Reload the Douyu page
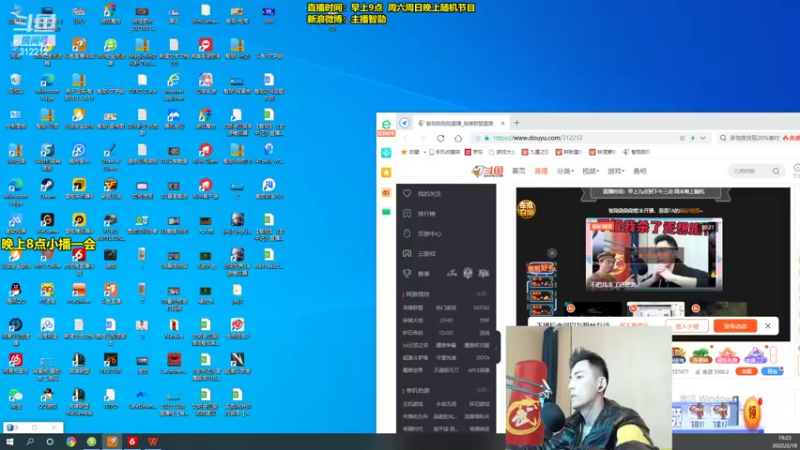The image size is (800, 450). click(x=441, y=138)
